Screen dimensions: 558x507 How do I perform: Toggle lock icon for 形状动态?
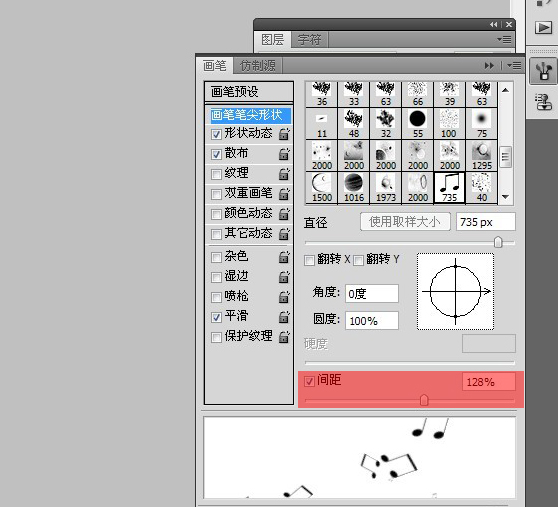(284, 134)
